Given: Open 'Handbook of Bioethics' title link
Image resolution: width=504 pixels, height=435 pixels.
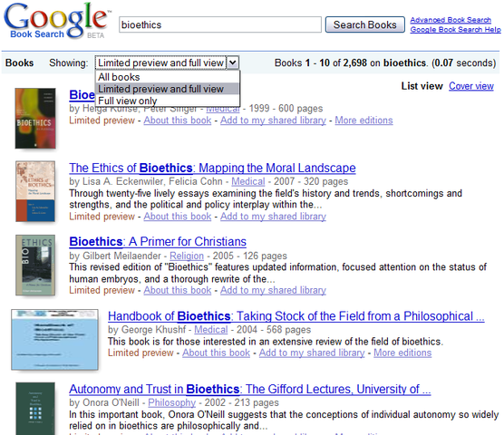Looking at the screenshot, I should coord(296,316).
